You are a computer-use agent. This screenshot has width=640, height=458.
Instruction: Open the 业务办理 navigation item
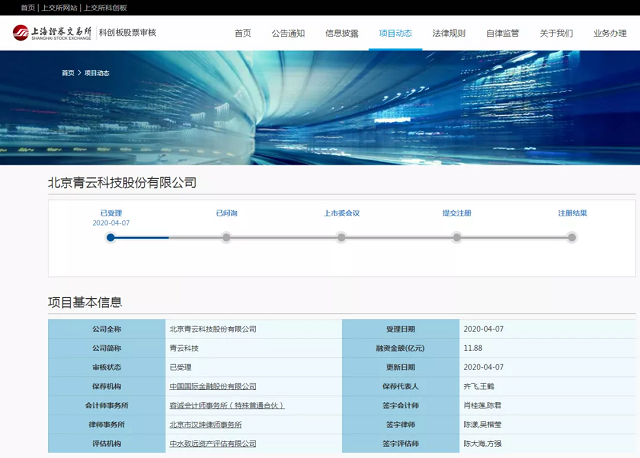pyautogui.click(x=610, y=33)
